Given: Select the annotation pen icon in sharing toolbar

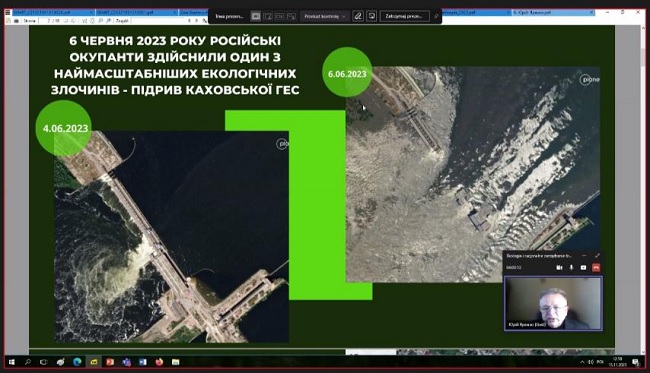Looking at the screenshot, I should (358, 16).
